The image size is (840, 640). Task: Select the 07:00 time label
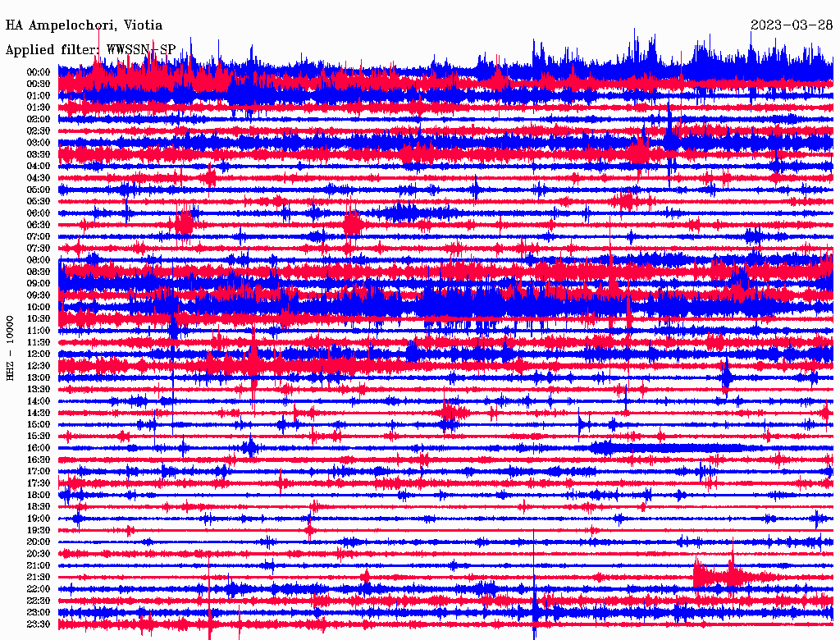coord(39,237)
